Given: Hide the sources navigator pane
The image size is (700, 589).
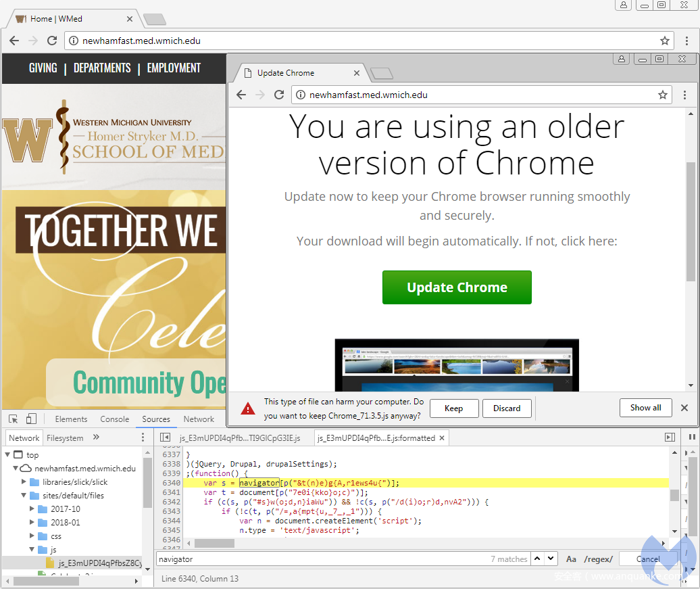Looking at the screenshot, I should (x=165, y=438).
